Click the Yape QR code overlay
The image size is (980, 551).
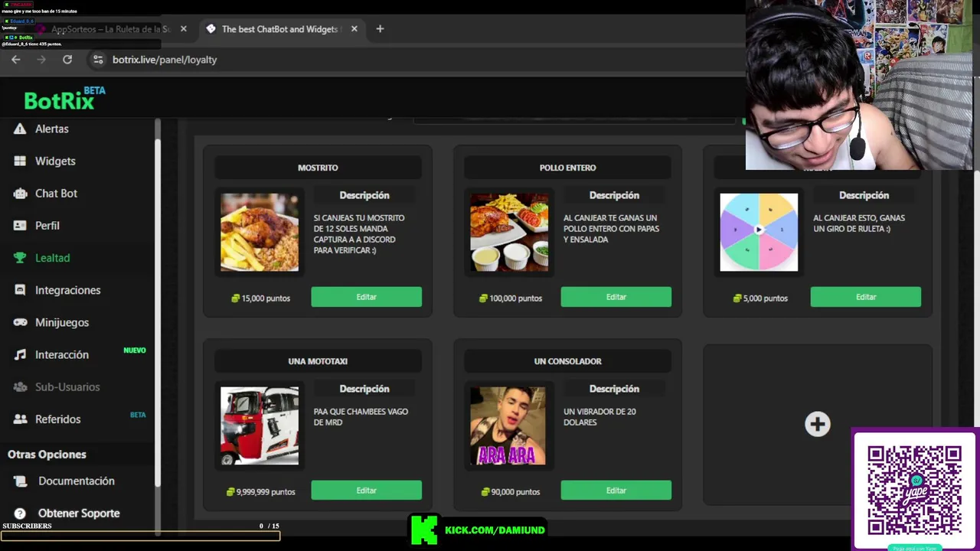[914, 491]
